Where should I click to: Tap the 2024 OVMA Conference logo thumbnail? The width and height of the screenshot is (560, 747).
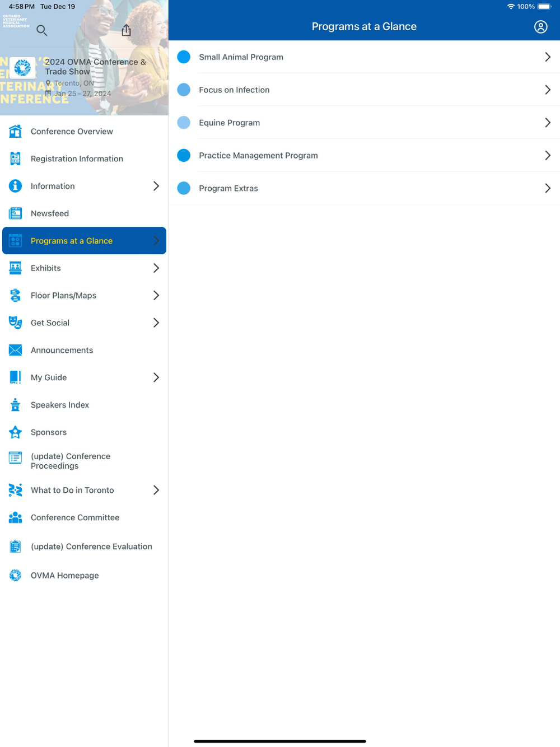pos(22,68)
